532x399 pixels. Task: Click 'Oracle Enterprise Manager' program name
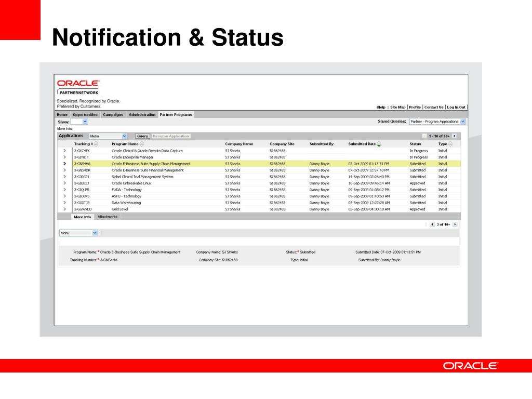(x=132, y=157)
